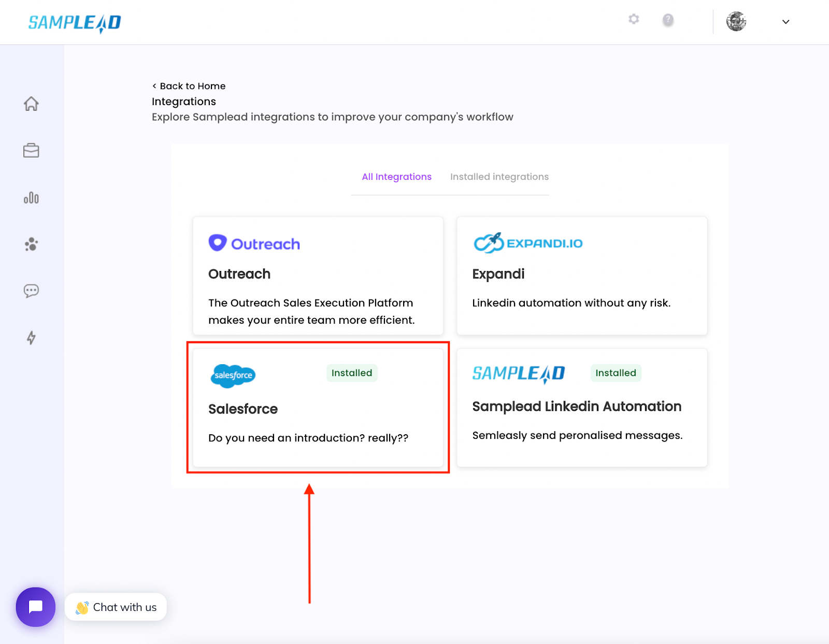Click the help question mark icon
Screen dimensions: 829x644
click(x=668, y=20)
